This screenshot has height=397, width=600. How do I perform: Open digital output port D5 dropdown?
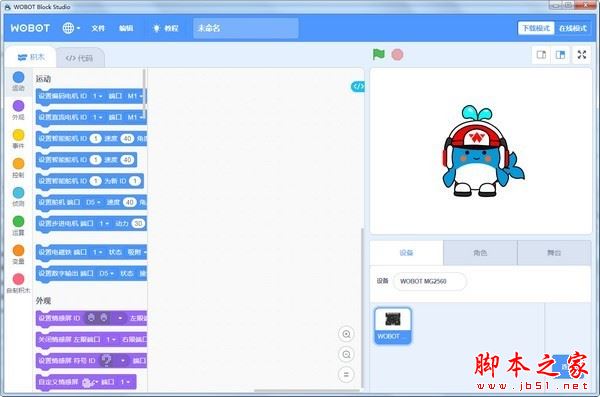[106, 273]
